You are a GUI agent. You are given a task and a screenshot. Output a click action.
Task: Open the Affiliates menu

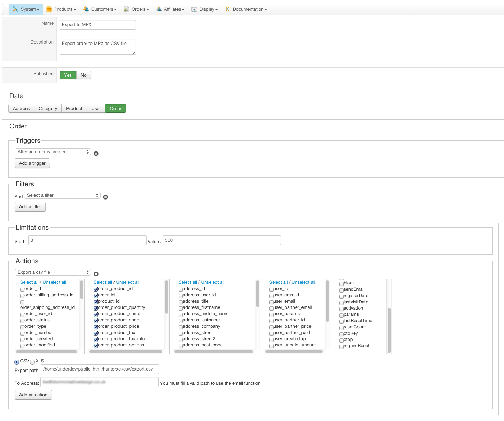click(x=170, y=9)
